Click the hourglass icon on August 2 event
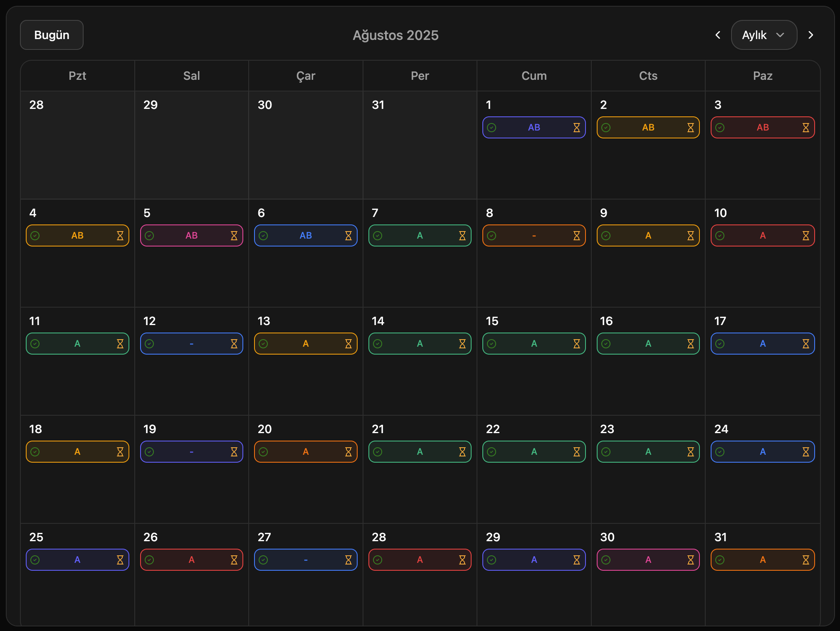This screenshot has height=631, width=840. [691, 128]
